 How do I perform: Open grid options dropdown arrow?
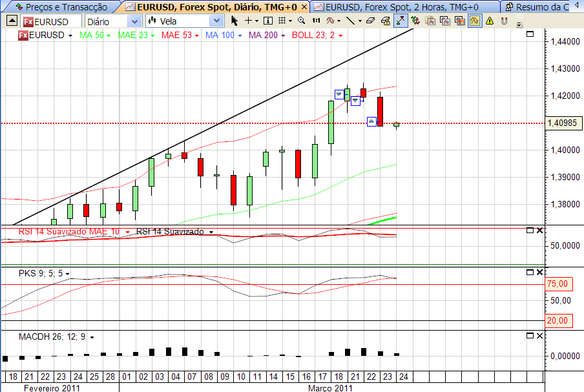click(290, 21)
